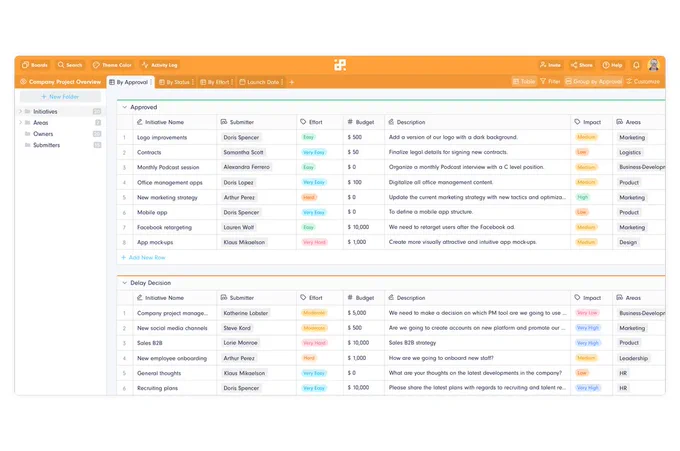Viewport: 680px width, 451px height.
Task: Click the Hard effort tag for New marketing strategy
Action: [309, 197]
